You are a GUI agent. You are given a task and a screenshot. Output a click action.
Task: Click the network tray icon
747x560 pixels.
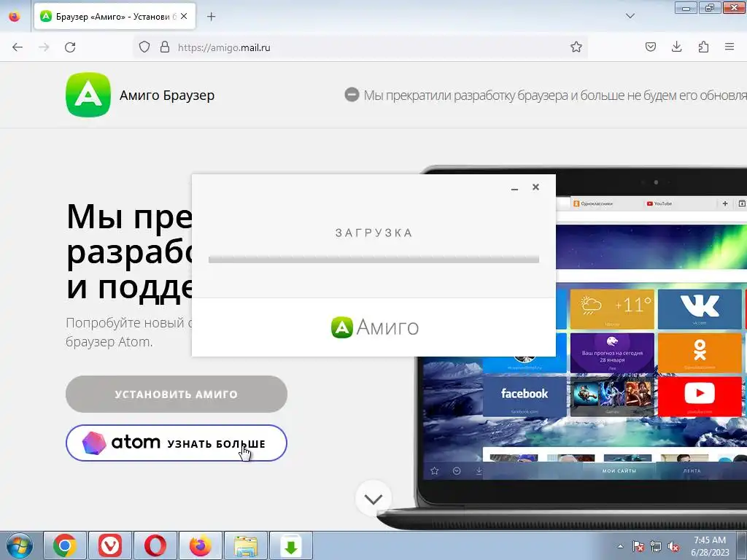[656, 546]
